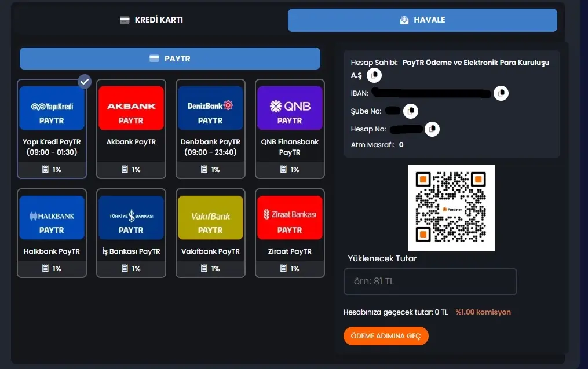
Task: Copy the IBAN number
Action: pyautogui.click(x=501, y=93)
